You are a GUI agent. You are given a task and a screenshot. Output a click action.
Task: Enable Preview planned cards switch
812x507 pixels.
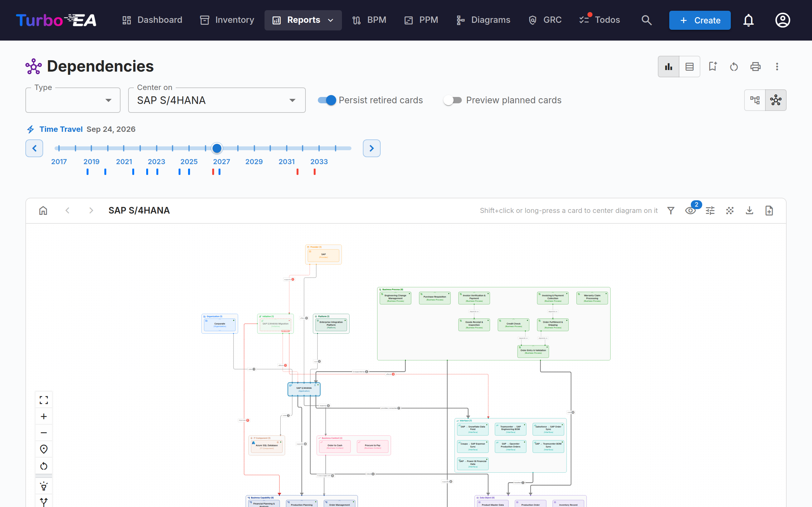452,100
